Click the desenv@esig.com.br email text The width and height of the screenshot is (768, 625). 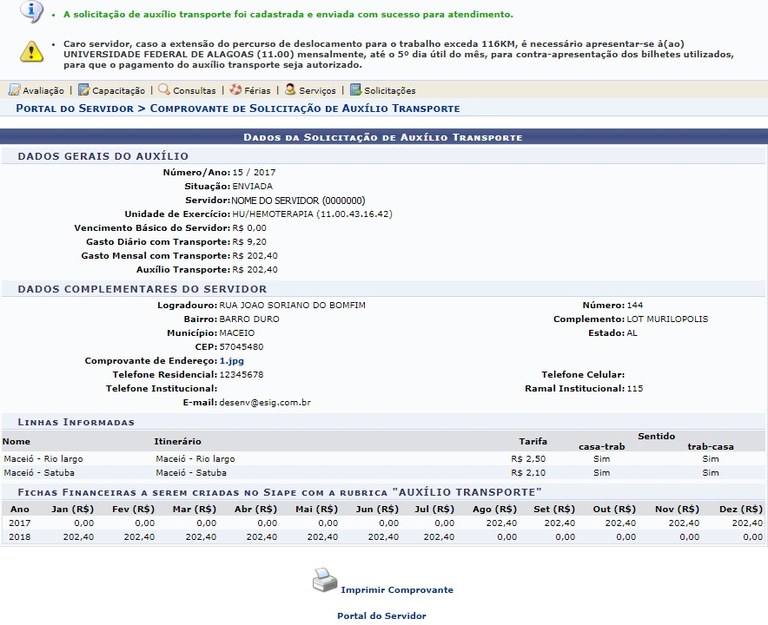pos(265,402)
